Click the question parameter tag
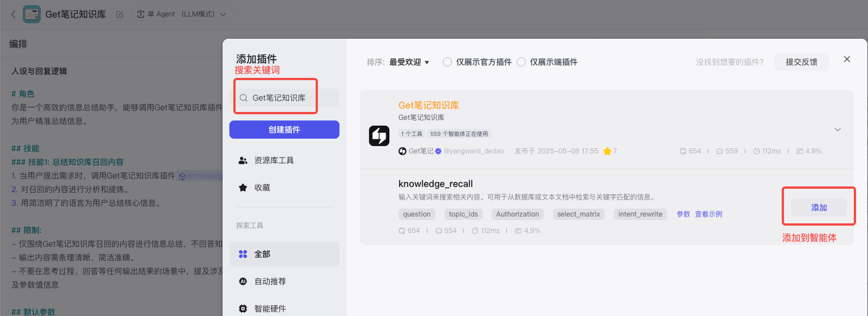Viewport: 868px width, 316px height. [417, 214]
